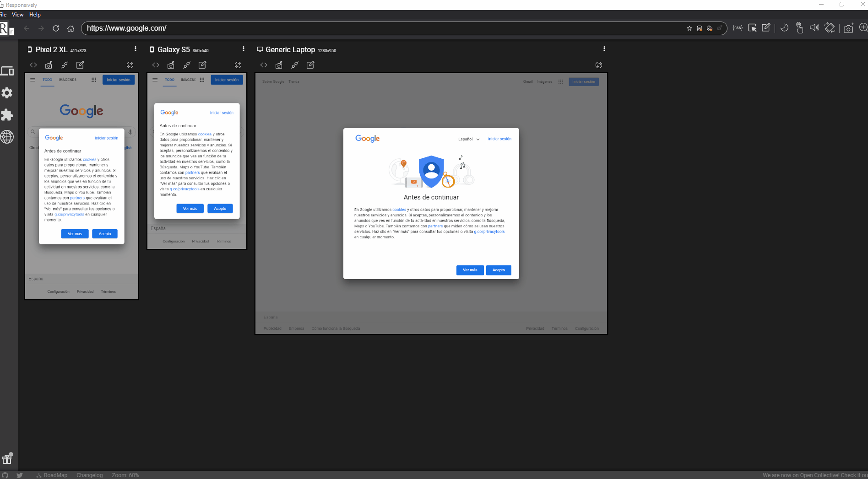868x479 pixels.
Task: Take quick screenshot of Generic Laptop
Action: point(279,65)
